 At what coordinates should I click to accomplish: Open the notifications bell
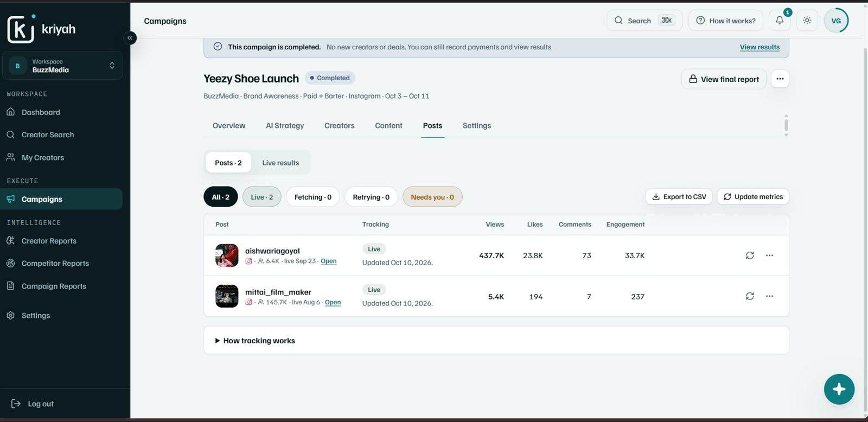coord(780,21)
